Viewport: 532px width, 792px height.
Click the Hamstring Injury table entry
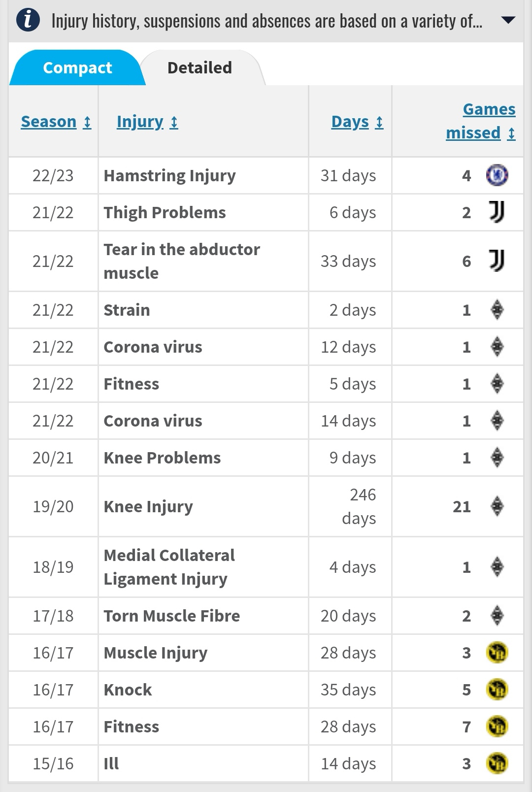pos(169,175)
